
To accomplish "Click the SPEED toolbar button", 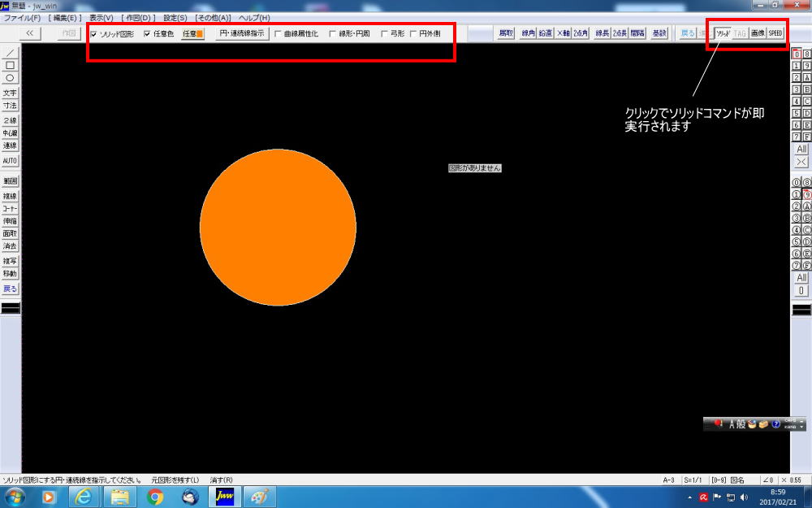I will coord(775,33).
